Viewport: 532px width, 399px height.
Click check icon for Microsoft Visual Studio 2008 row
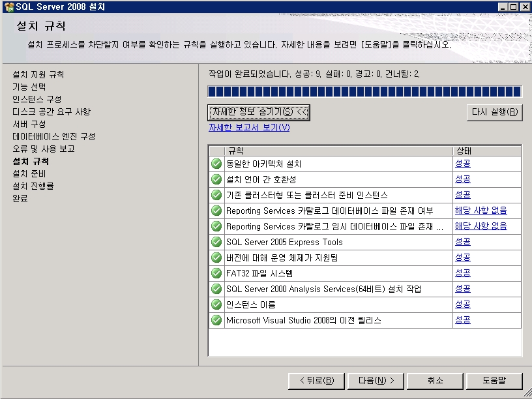(216, 320)
